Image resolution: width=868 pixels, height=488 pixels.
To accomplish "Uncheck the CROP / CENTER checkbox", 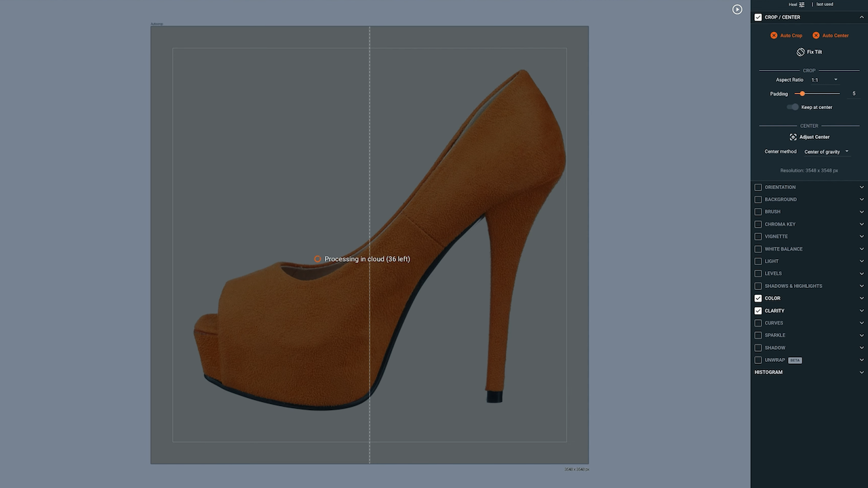I will pyautogui.click(x=758, y=17).
